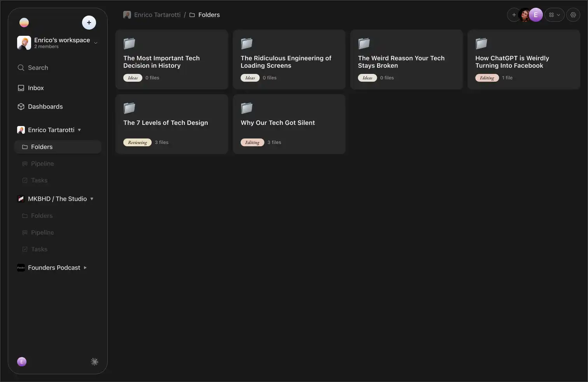The width and height of the screenshot is (588, 382).
Task: Open the Inbox
Action: click(x=35, y=88)
